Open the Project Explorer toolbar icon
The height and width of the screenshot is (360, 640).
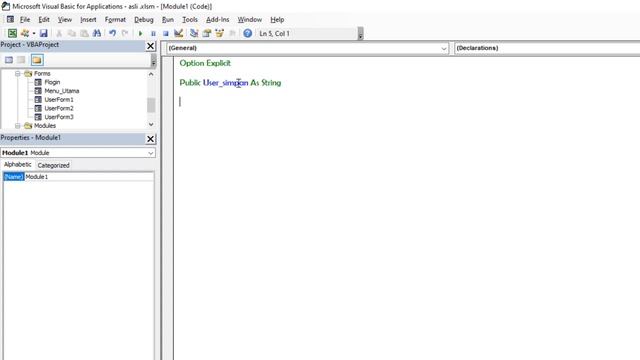tap(194, 33)
